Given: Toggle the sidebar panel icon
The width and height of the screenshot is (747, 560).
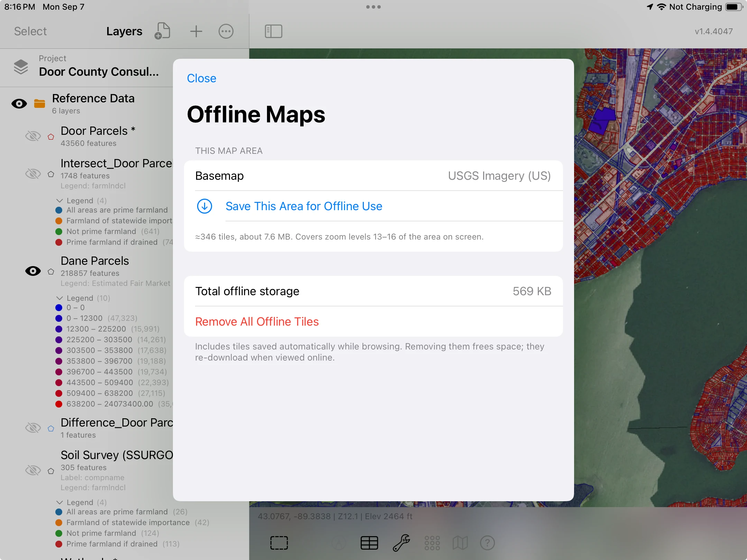Looking at the screenshot, I should [x=273, y=31].
